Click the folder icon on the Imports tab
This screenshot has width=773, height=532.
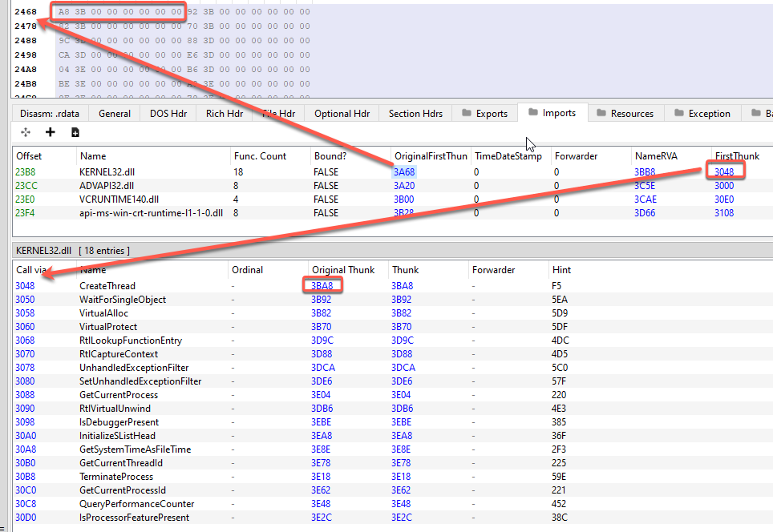(535, 113)
